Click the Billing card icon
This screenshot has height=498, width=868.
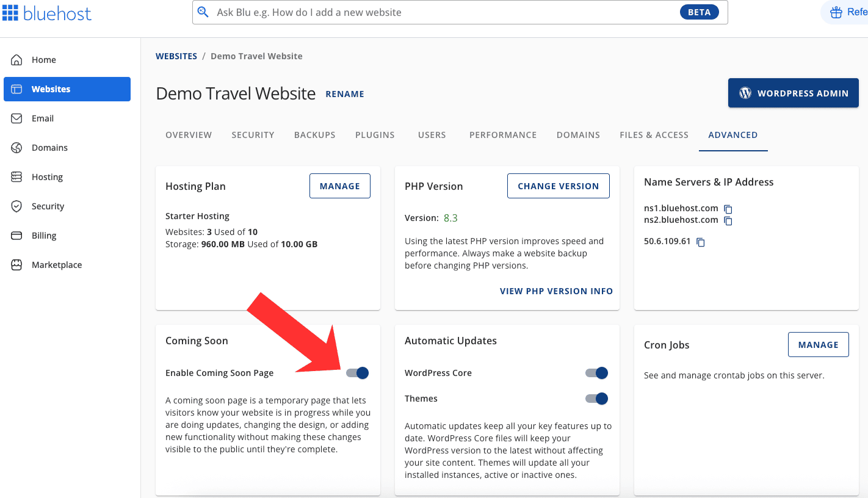point(17,236)
